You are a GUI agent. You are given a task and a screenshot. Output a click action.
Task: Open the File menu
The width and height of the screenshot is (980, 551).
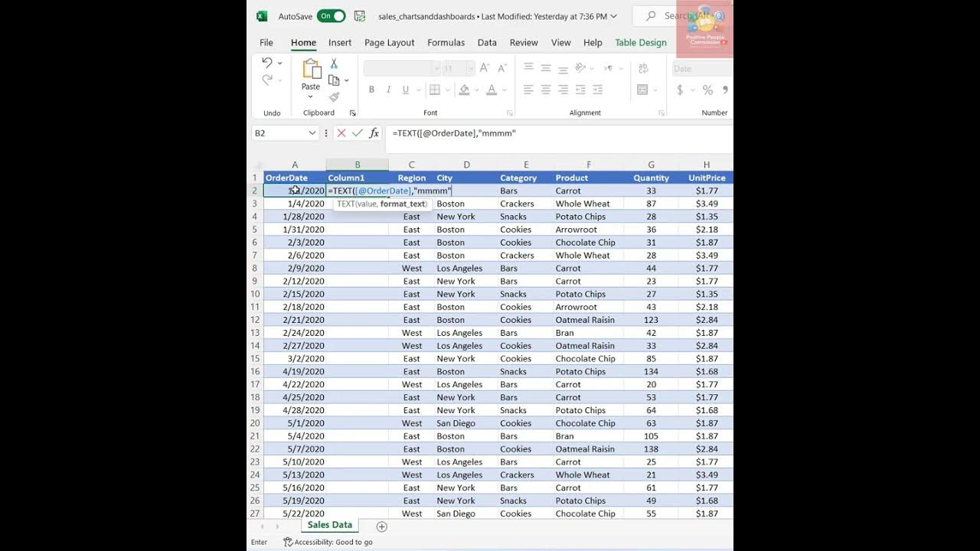tap(266, 43)
